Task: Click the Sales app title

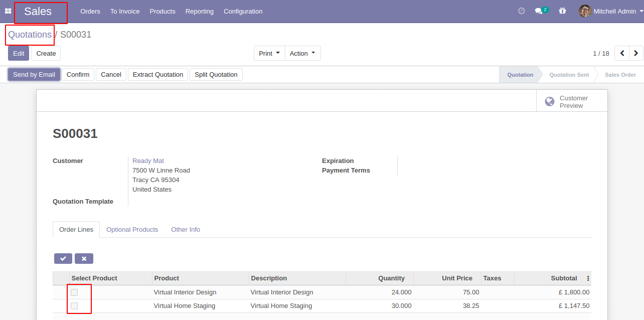Action: pos(38,12)
